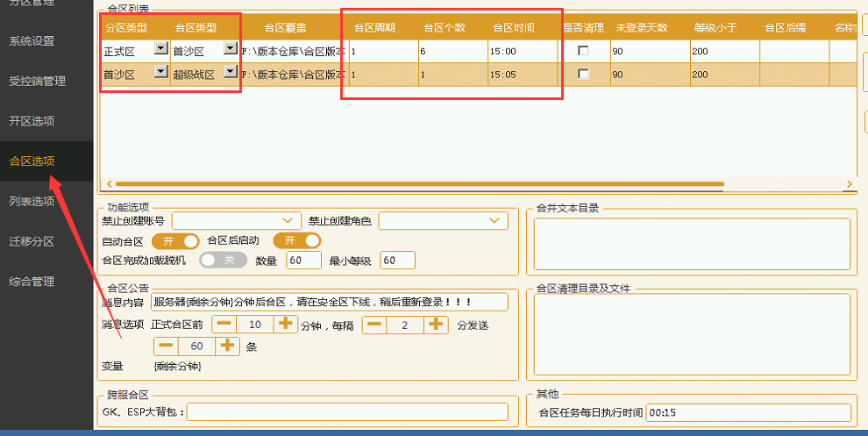Click the 合区时间 column header

510,27
